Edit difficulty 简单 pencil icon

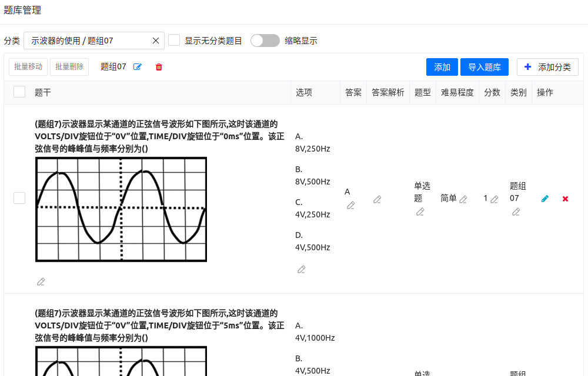tap(463, 199)
